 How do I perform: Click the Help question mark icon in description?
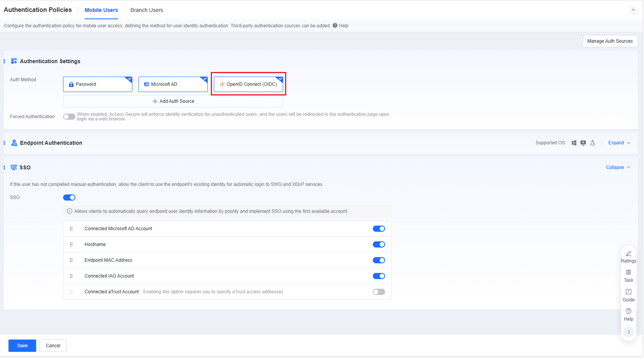pyautogui.click(x=335, y=25)
